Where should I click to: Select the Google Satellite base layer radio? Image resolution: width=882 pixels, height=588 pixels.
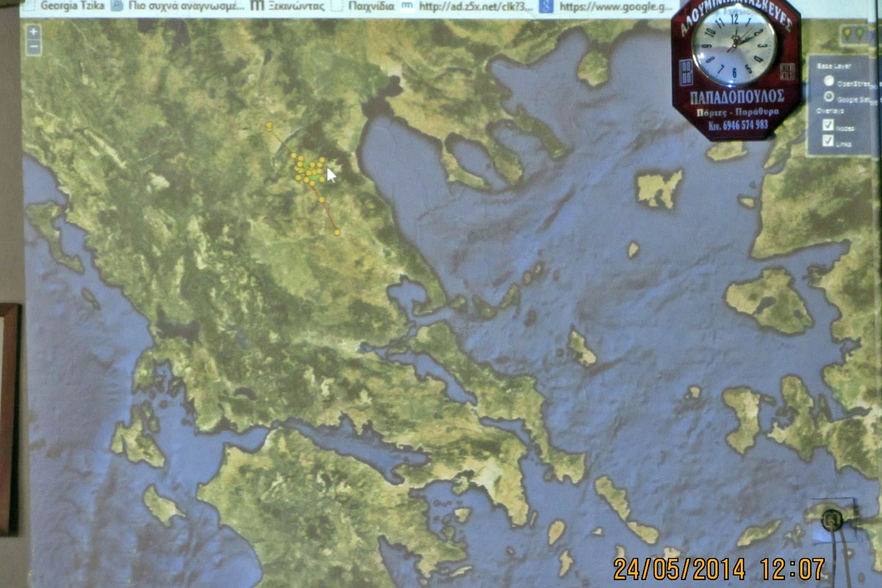click(x=829, y=97)
